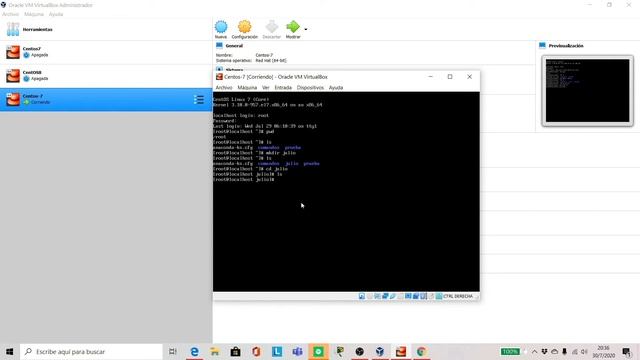This screenshot has width=640, height=360.
Task: Open OBS Studio from the taskbar
Action: coord(360,351)
